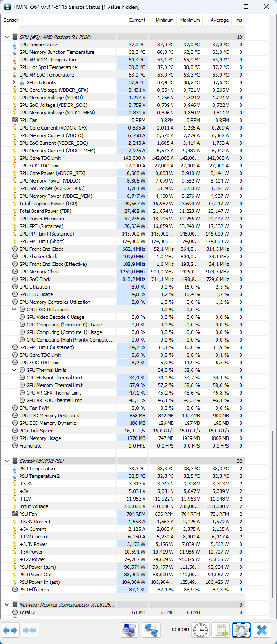Open the remote network computers button
277x644 pixels.
tap(151, 630)
